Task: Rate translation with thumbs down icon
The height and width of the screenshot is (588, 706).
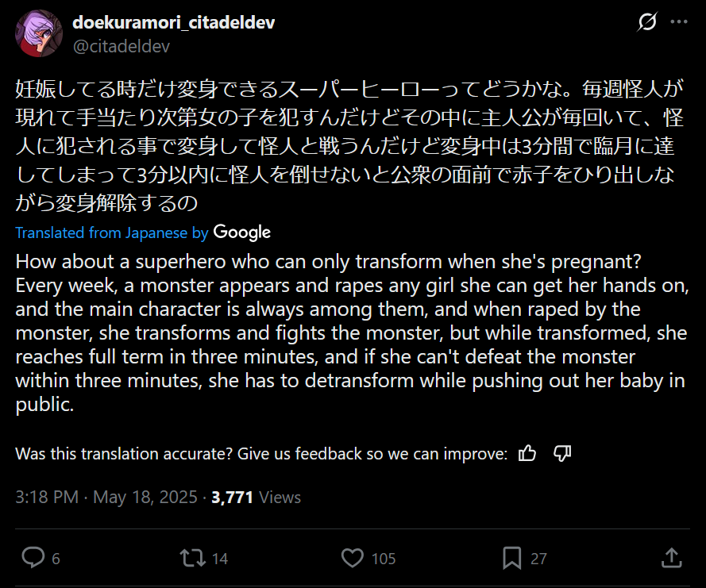Action: pyautogui.click(x=562, y=454)
